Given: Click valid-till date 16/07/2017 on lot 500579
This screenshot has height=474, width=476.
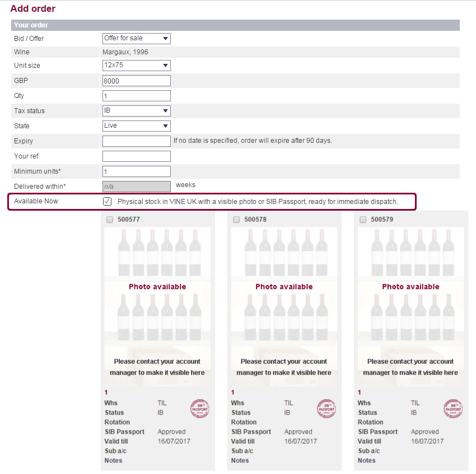Looking at the screenshot, I should pos(427,441).
